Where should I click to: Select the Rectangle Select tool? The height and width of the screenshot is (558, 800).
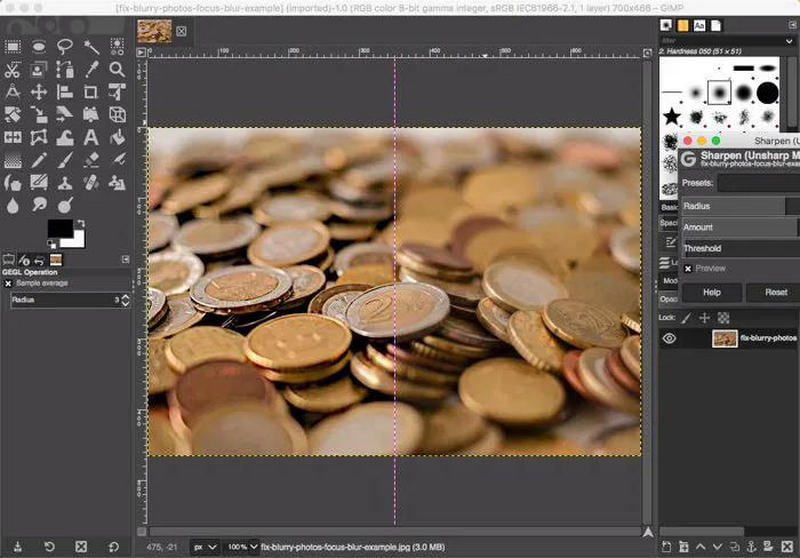(x=13, y=47)
